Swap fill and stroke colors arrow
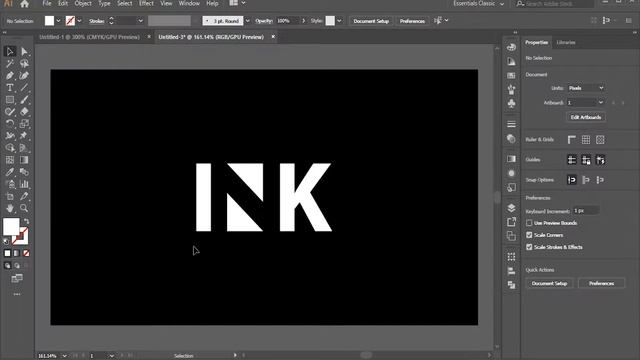Viewport: 640px width, 360px height. tap(27, 221)
